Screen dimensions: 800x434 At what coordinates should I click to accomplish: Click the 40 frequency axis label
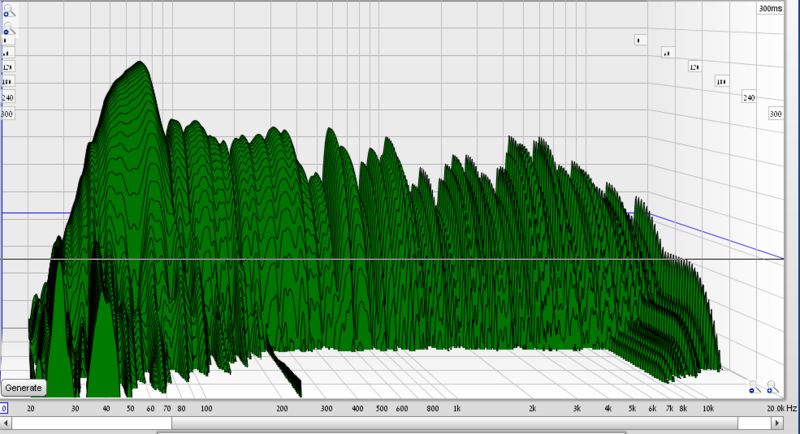tap(106, 409)
